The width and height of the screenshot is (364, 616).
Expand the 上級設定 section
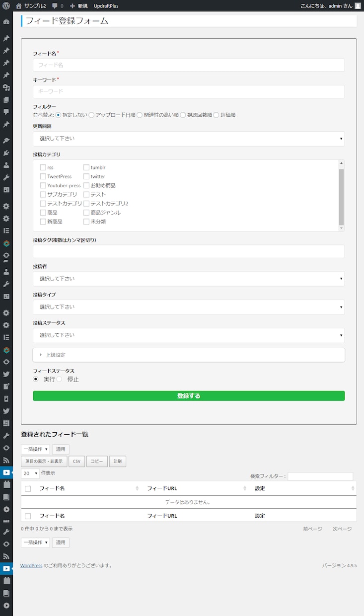[x=189, y=355]
